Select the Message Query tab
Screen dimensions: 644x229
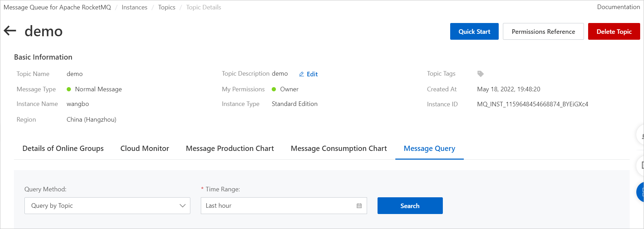pos(429,148)
